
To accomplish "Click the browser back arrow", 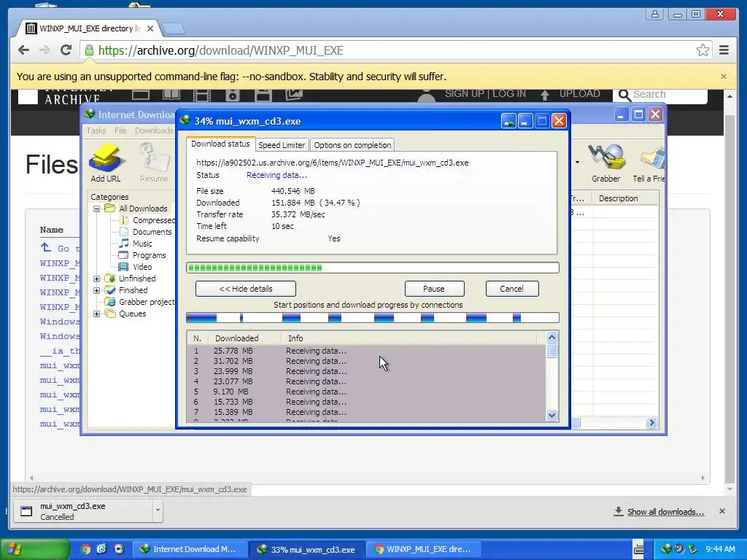I will (23, 50).
